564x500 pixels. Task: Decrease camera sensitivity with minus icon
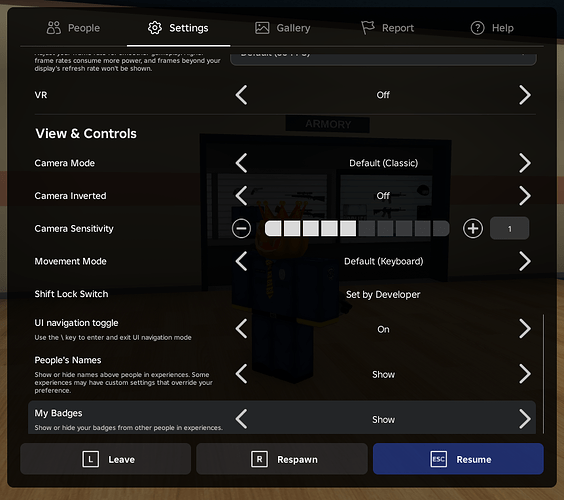coord(241,228)
